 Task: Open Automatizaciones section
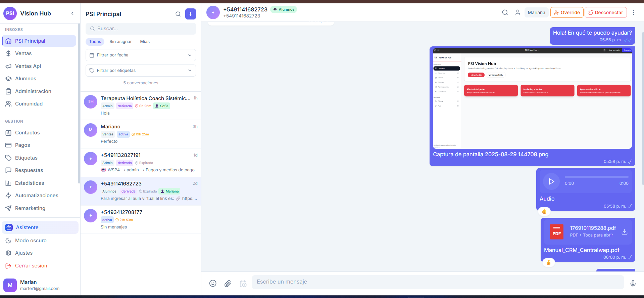pyautogui.click(x=39, y=196)
